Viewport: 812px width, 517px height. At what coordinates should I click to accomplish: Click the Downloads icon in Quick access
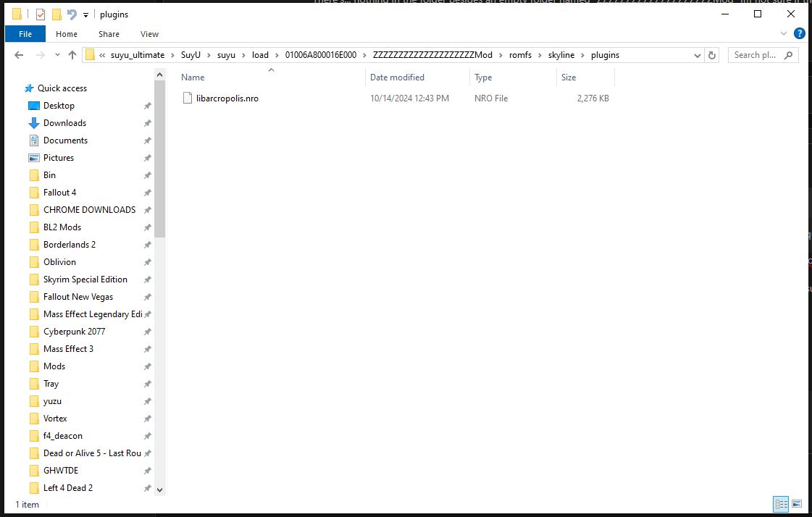coord(33,123)
